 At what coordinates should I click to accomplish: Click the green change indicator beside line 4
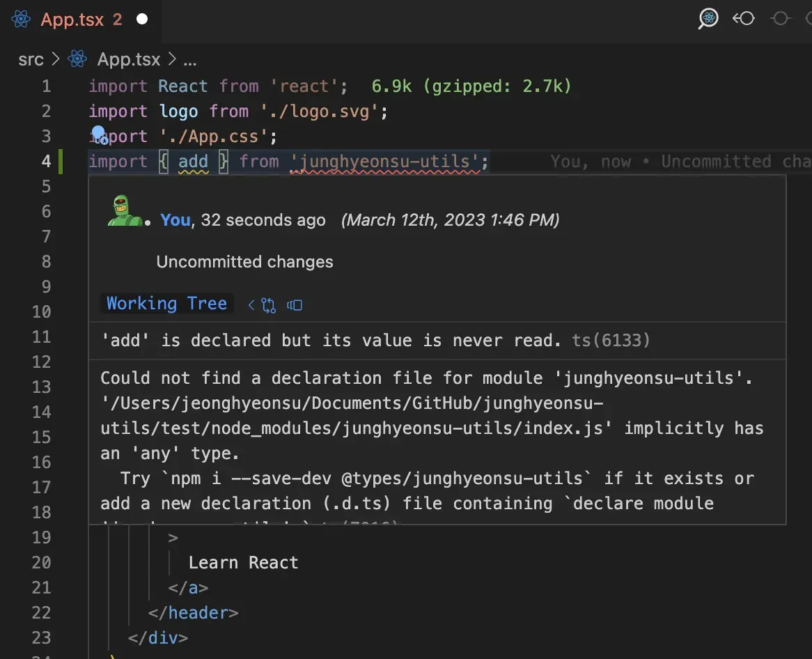(x=61, y=162)
